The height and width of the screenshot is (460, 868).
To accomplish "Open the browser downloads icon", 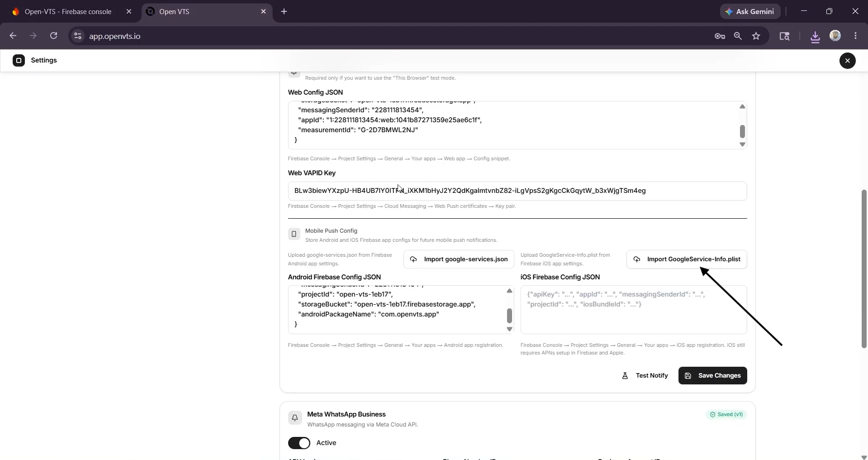I will coord(815,36).
